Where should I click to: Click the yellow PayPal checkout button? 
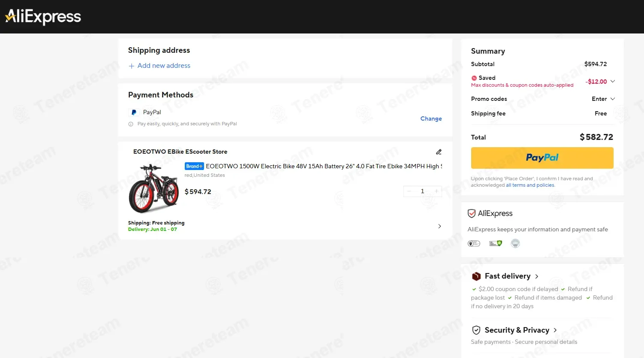point(542,158)
